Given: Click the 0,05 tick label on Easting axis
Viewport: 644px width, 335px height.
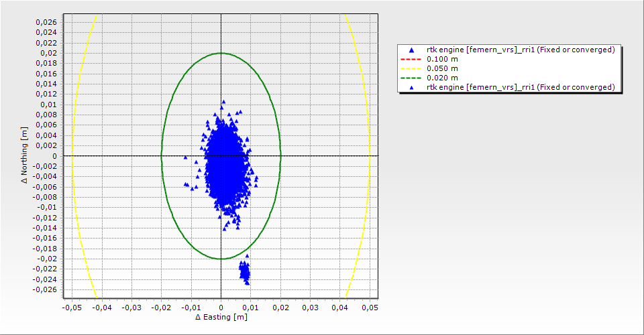Looking at the screenshot, I should (x=370, y=307).
